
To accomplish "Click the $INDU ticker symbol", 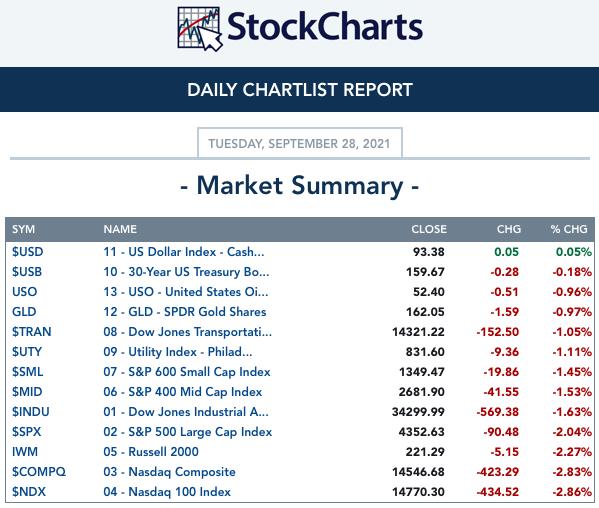I will click(x=31, y=412).
